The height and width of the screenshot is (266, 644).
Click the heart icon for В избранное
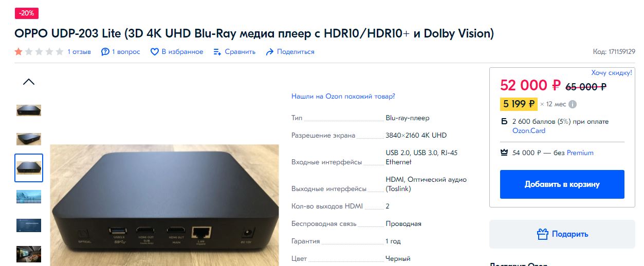click(x=154, y=52)
